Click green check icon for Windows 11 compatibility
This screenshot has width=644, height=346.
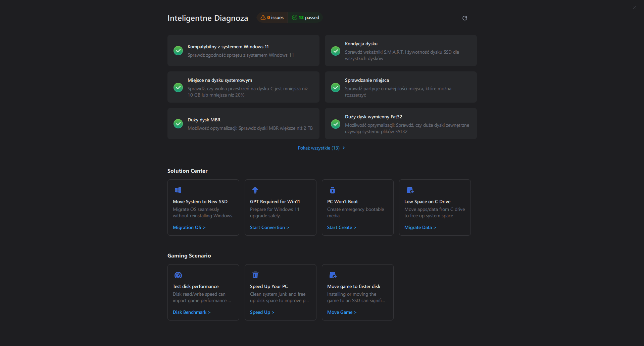pyautogui.click(x=178, y=51)
